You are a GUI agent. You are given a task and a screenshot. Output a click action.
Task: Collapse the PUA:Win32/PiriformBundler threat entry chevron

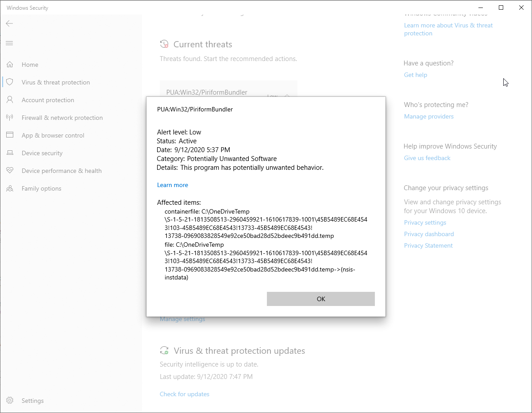click(287, 95)
